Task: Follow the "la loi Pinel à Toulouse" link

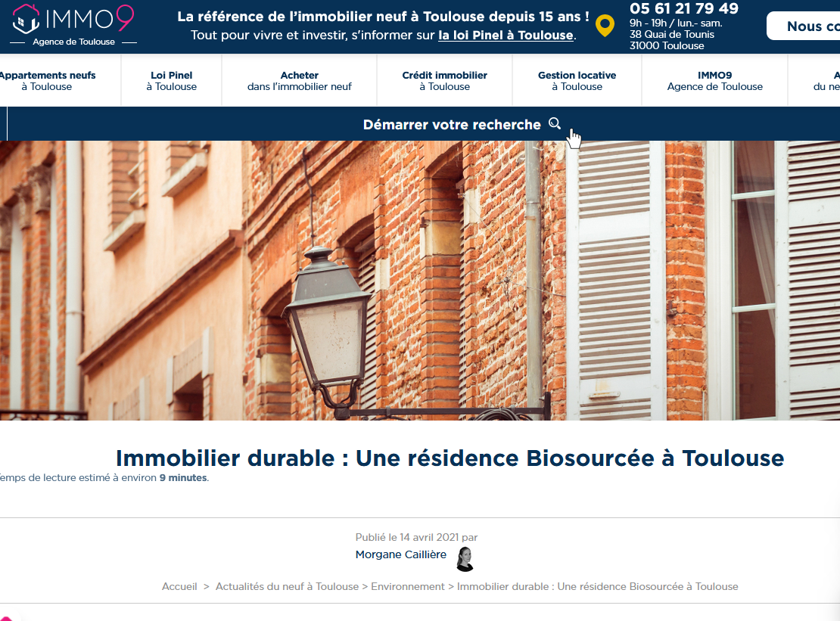Action: pos(506,36)
